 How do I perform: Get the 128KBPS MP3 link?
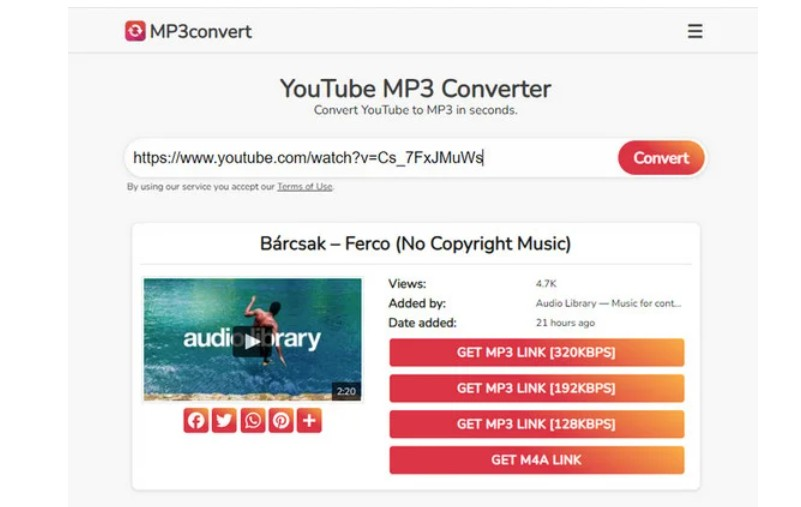click(x=536, y=424)
